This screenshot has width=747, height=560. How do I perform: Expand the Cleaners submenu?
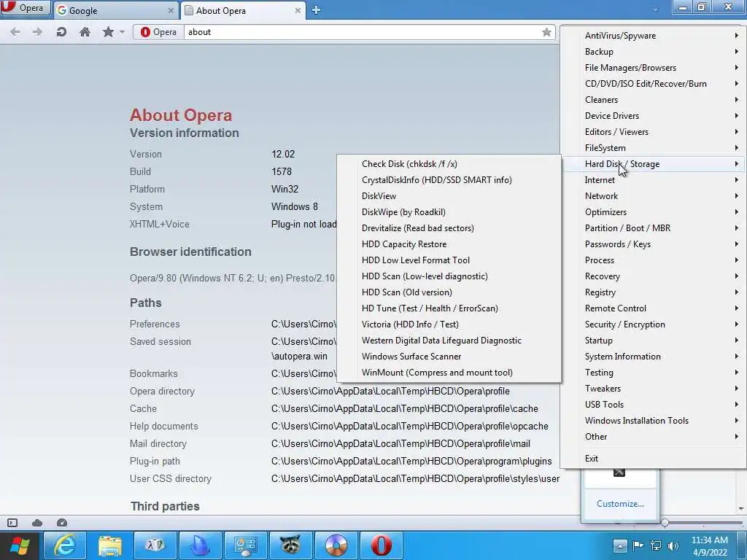651,99
